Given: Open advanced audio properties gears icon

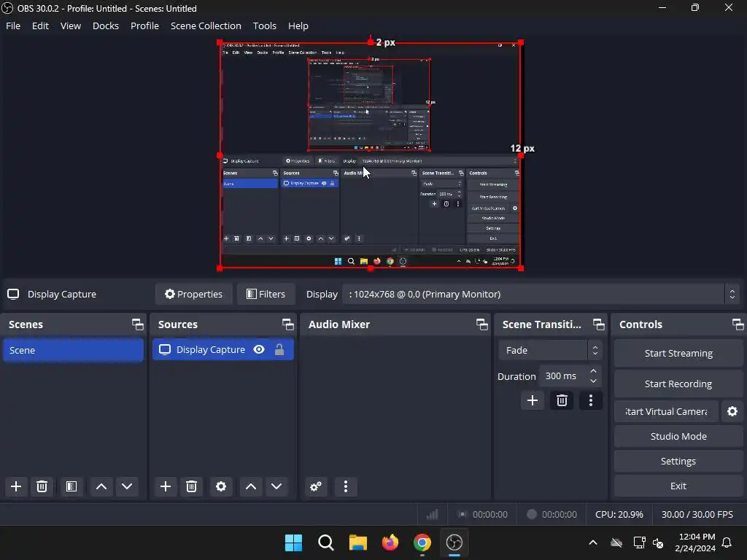Looking at the screenshot, I should coord(316,486).
